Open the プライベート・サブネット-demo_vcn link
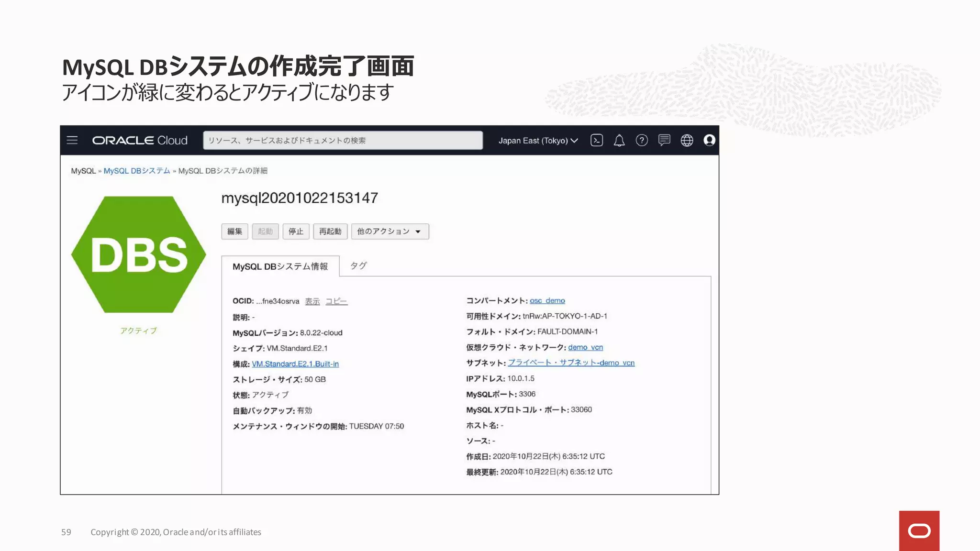 coord(571,363)
